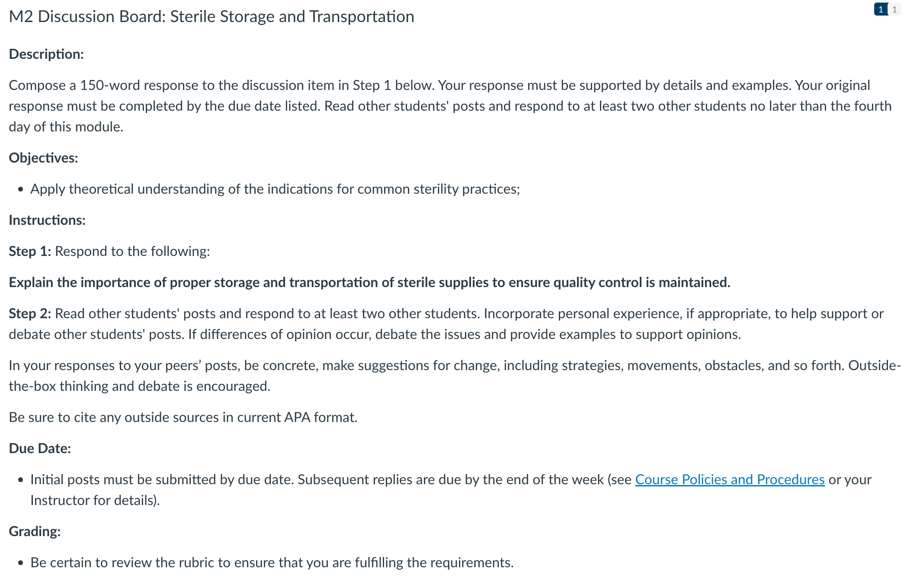Click the Objectives heading

[x=43, y=158]
